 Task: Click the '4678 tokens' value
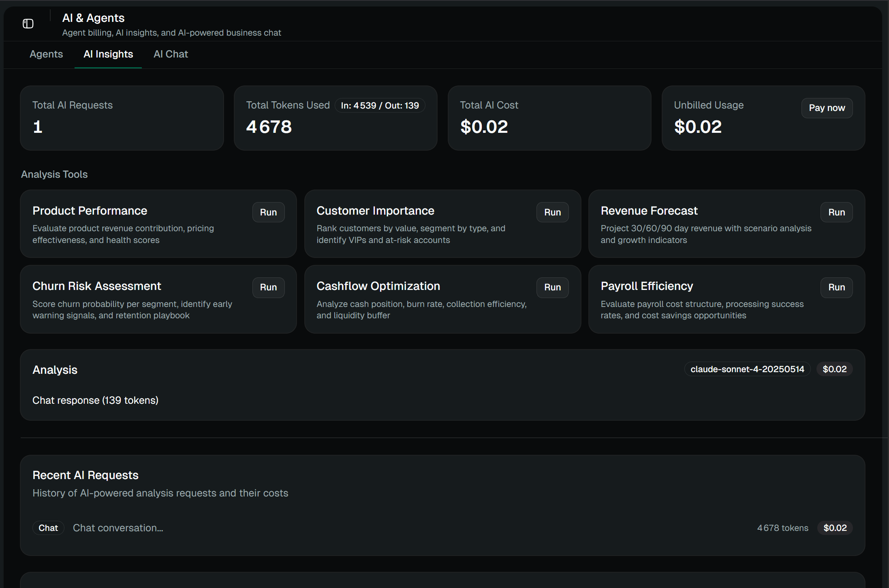pos(782,528)
